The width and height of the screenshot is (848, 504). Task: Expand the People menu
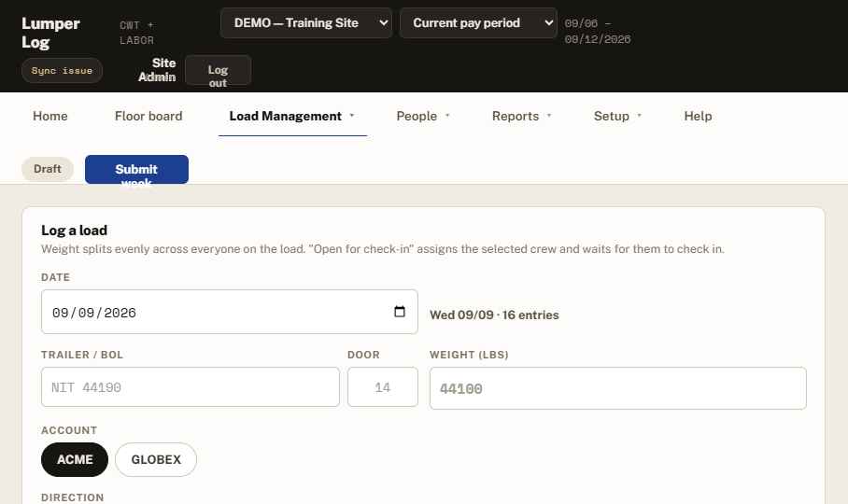coord(423,116)
